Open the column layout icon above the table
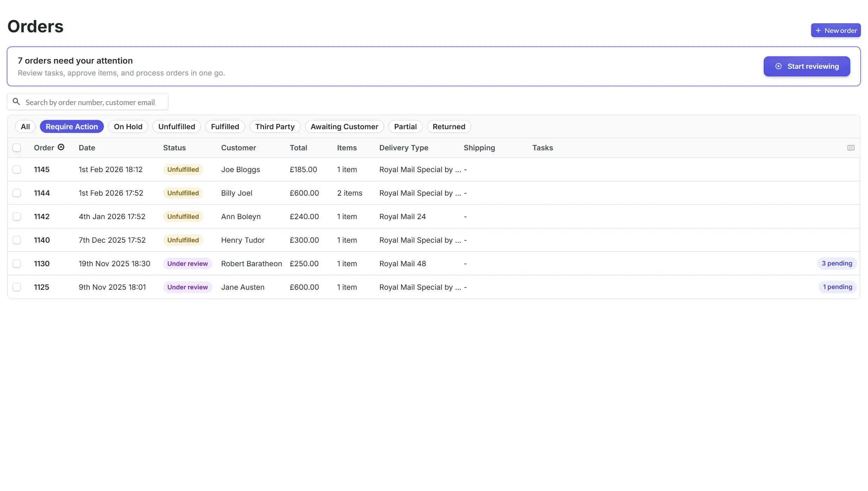The width and height of the screenshot is (868, 491). pyautogui.click(x=850, y=148)
